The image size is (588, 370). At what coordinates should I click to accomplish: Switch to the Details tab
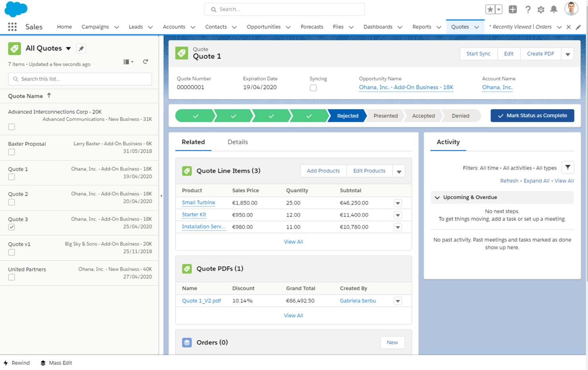(x=238, y=142)
